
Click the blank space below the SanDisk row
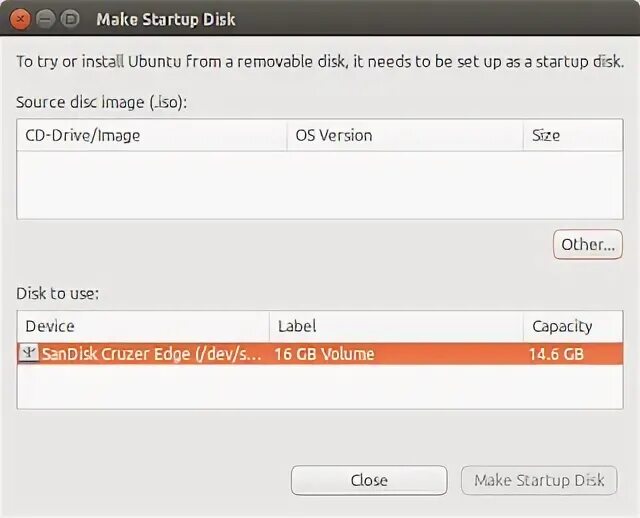pos(319,386)
